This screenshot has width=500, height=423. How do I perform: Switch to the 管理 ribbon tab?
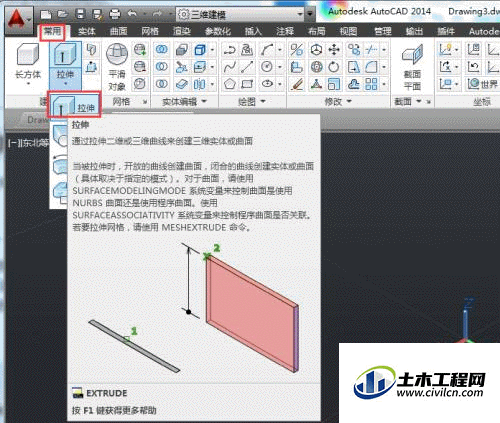[382, 32]
